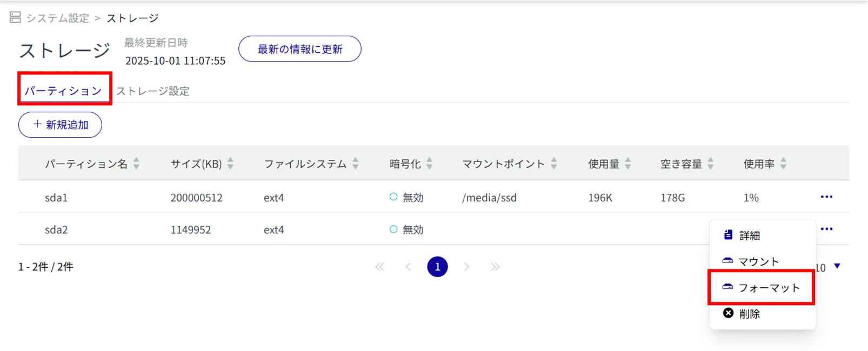This screenshot has width=868, height=351.
Task: Select the パーティション tab
Action: point(63,91)
